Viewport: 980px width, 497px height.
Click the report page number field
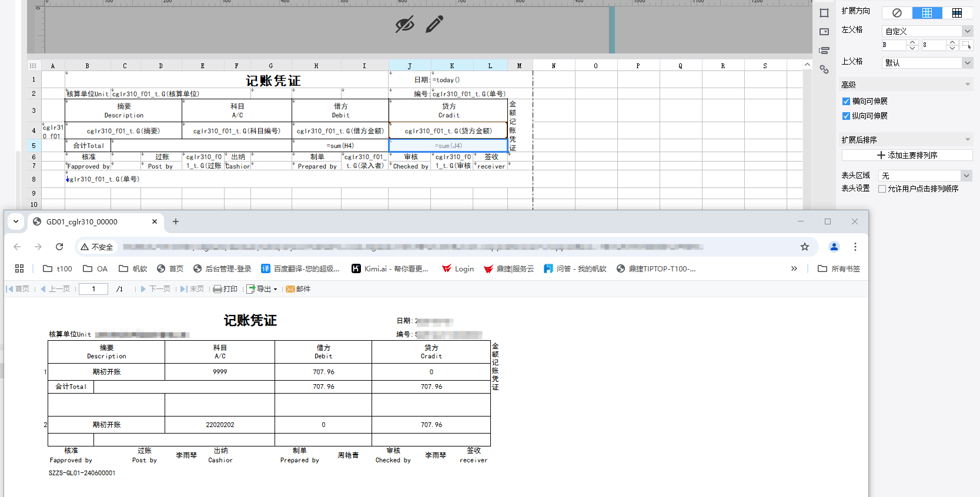(93, 288)
